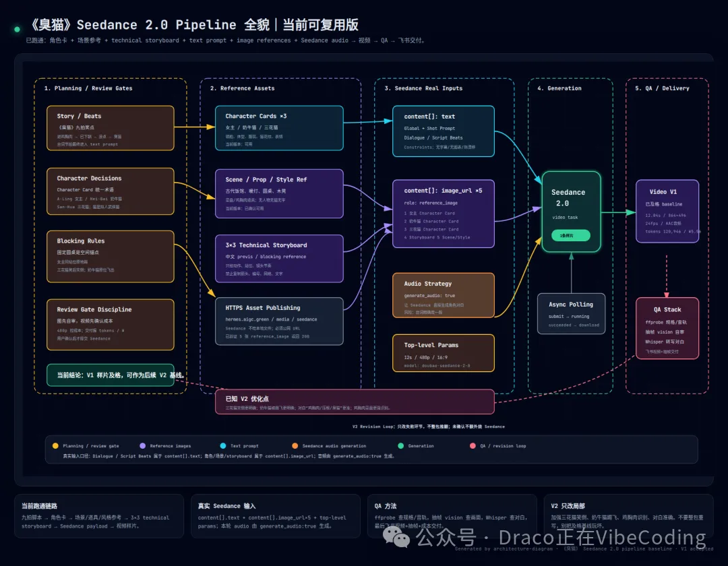This screenshot has width=728, height=566.
Task: Select the Character Decisions card
Action: click(111, 191)
